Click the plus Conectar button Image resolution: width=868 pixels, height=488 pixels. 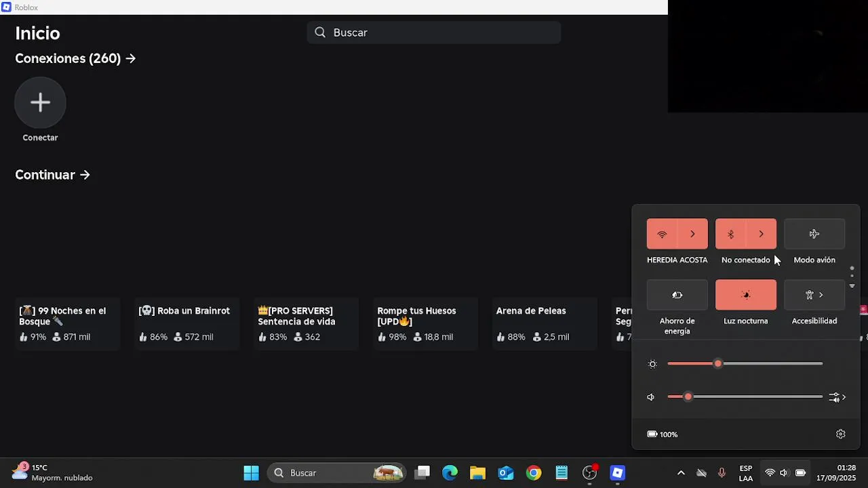coord(40,102)
